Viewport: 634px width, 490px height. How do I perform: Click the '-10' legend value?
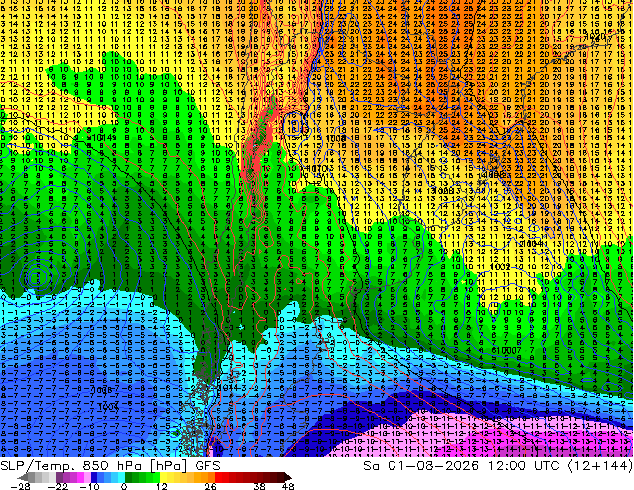[x=89, y=486]
